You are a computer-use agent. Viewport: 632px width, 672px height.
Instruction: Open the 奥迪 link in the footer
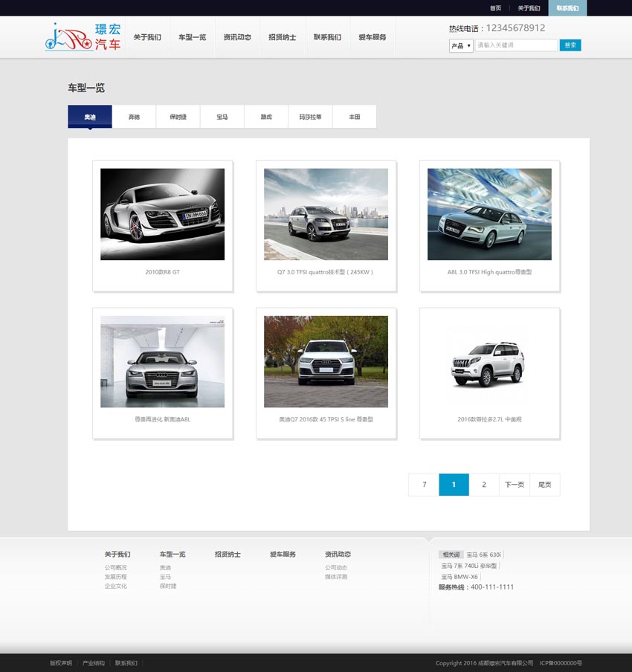[165, 567]
